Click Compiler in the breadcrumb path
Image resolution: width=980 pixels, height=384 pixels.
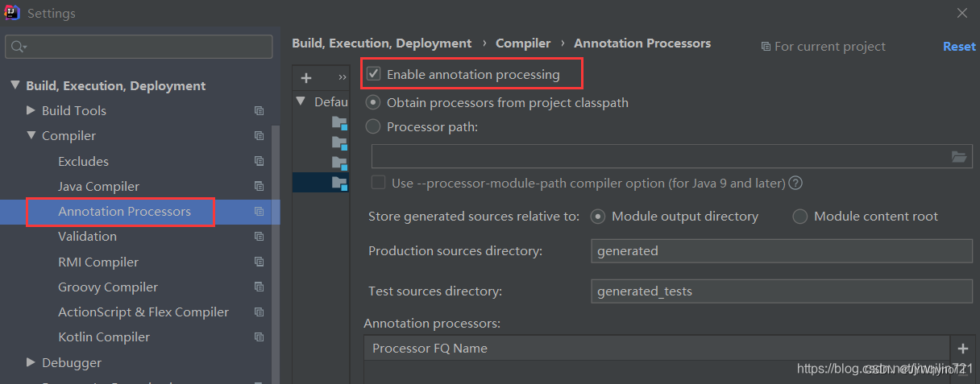point(523,43)
